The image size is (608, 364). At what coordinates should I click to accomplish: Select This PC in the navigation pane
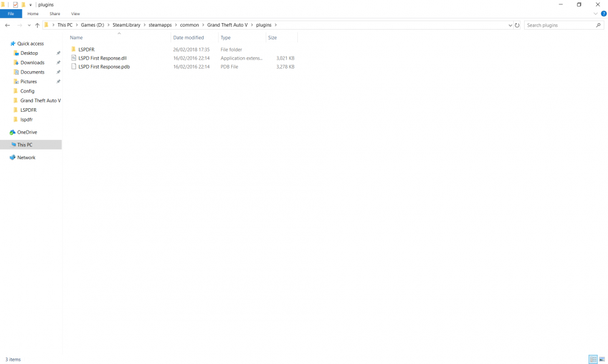tap(24, 145)
